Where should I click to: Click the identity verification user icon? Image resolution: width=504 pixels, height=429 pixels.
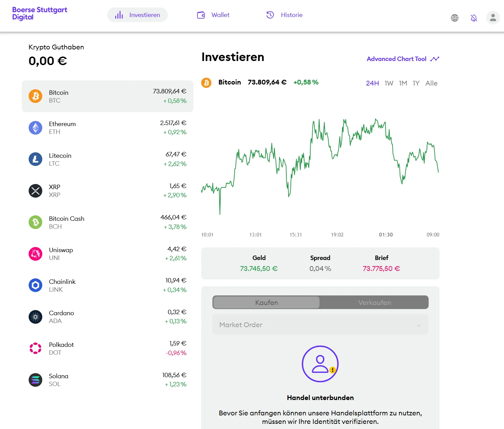tap(320, 364)
